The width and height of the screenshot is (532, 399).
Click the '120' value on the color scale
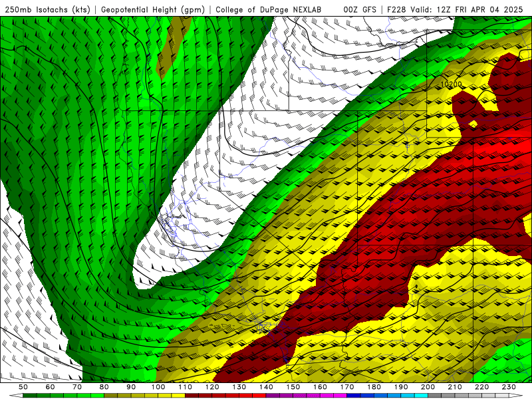[x=212, y=387]
